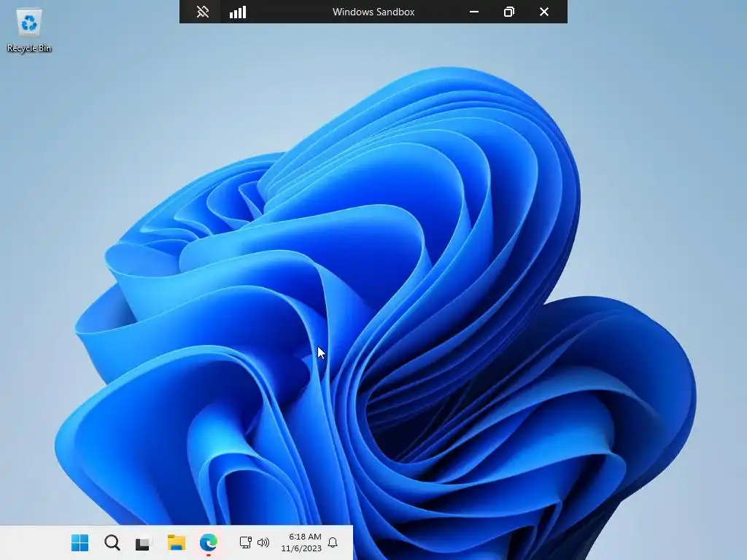Click the Windows Sandbox title text
The height and width of the screenshot is (560, 747).
click(373, 12)
